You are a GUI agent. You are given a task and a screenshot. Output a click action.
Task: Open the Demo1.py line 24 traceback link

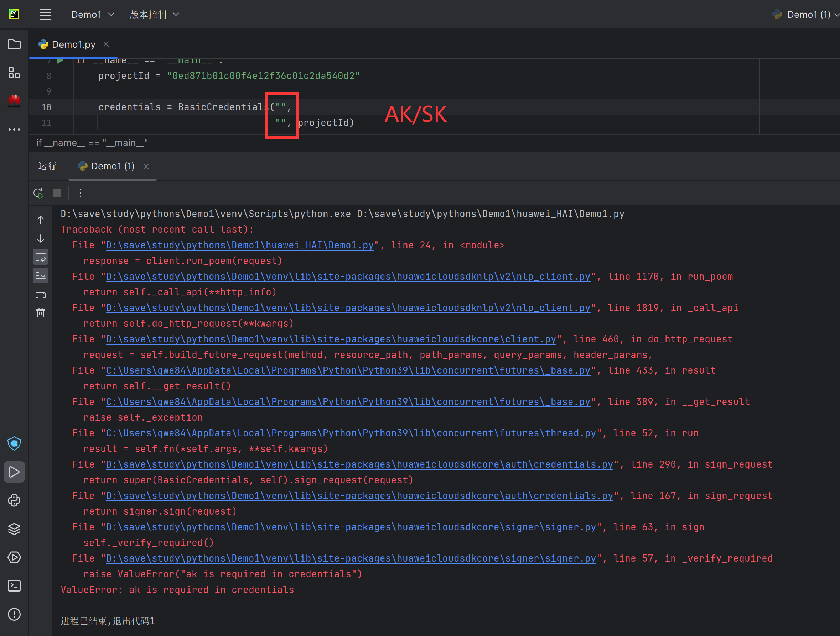(x=240, y=245)
